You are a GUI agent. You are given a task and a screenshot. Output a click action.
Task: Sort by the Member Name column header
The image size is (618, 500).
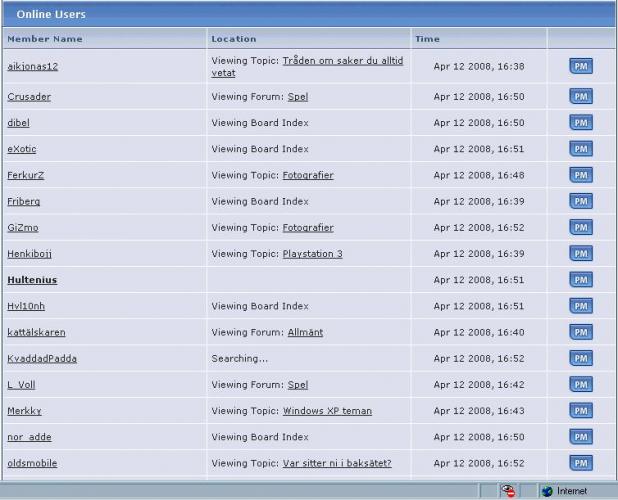[x=45, y=39]
